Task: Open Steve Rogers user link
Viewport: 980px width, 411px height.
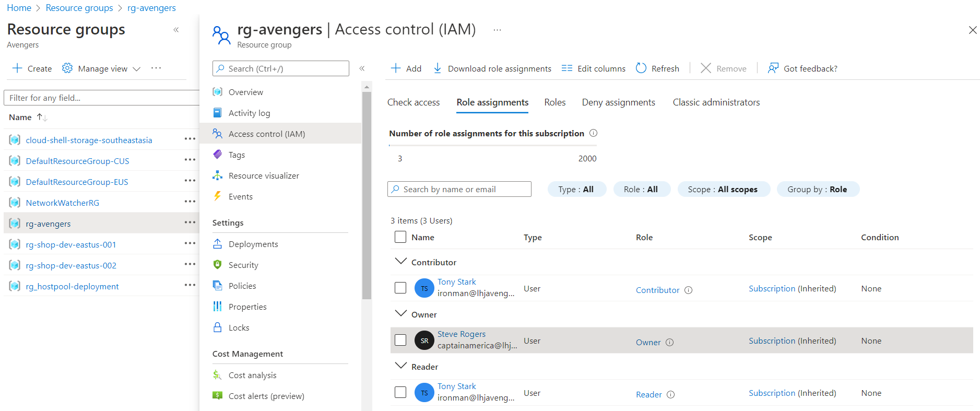Action: 462,334
